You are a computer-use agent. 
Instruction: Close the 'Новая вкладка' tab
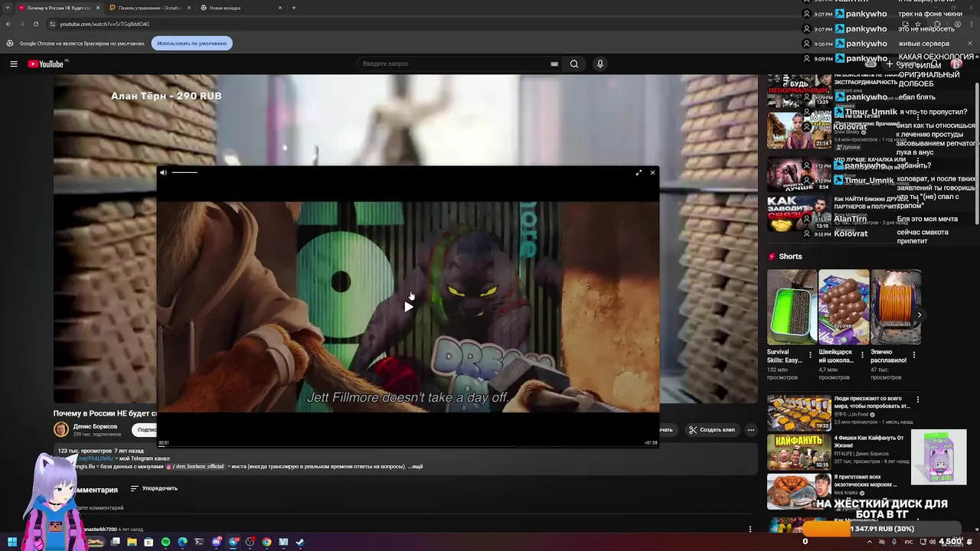(280, 8)
